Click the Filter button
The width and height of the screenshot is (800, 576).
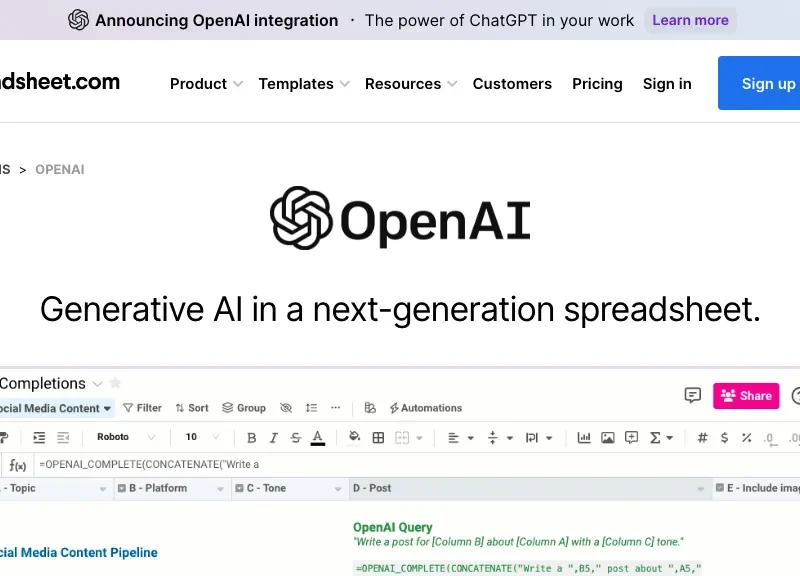[x=142, y=408]
